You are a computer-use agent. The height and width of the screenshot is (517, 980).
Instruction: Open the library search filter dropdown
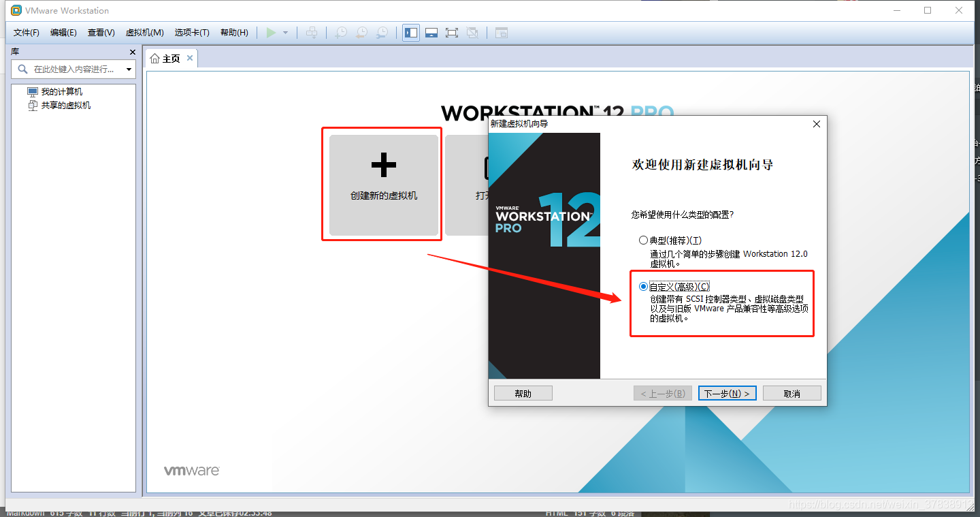tap(129, 69)
